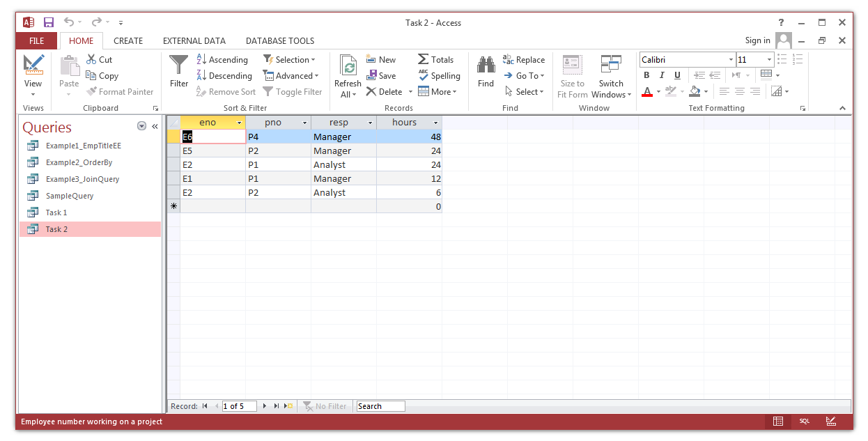868x441 pixels.
Task: Open the font size dropdown
Action: click(x=769, y=60)
